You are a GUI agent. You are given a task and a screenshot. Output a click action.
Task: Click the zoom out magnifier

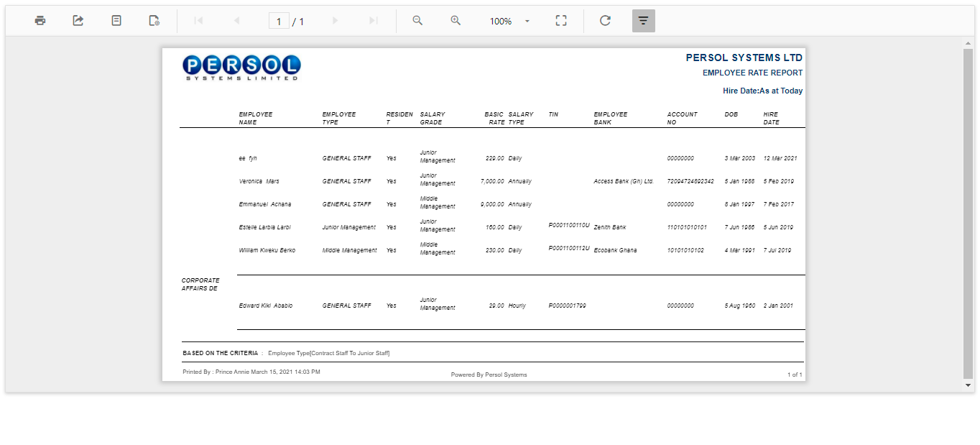click(x=417, y=21)
